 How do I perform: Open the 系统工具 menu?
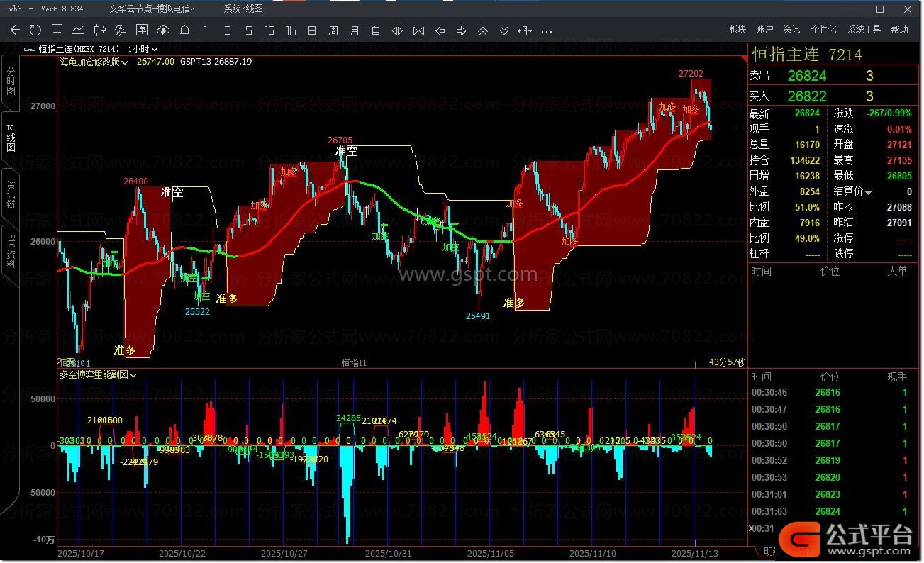point(864,29)
